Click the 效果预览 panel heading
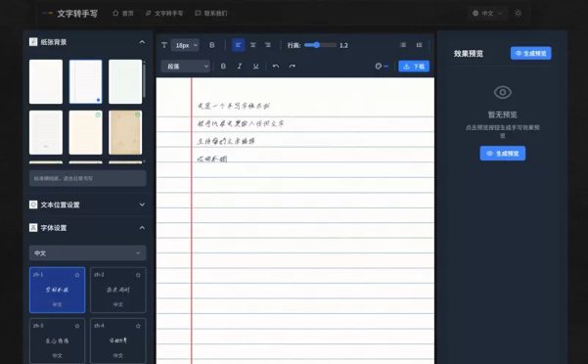 point(469,54)
